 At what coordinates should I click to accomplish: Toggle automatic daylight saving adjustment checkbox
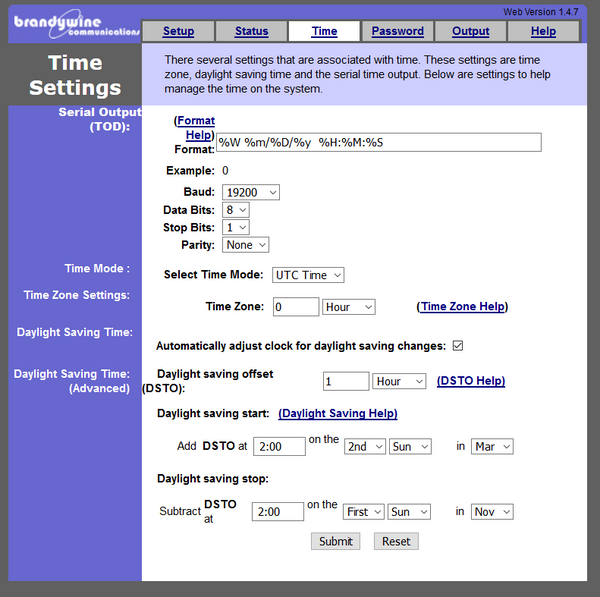[458, 346]
